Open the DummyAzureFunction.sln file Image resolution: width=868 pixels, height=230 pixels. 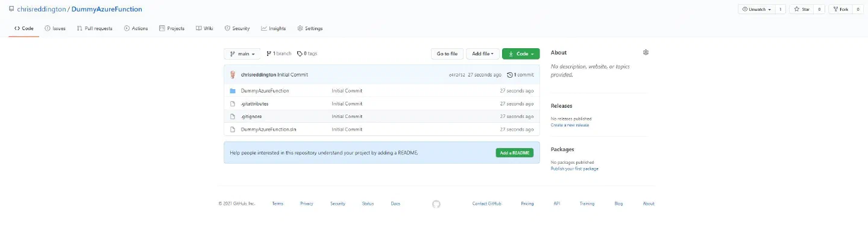268,129
